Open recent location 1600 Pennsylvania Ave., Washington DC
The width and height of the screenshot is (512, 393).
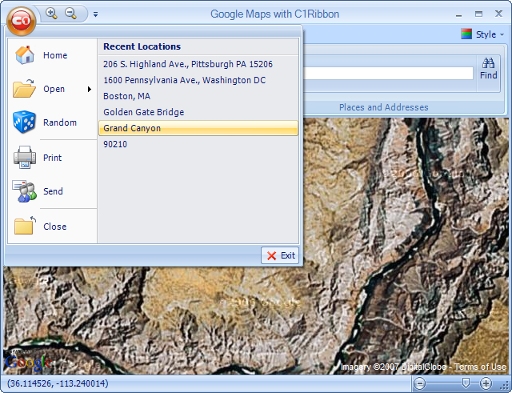click(198, 80)
